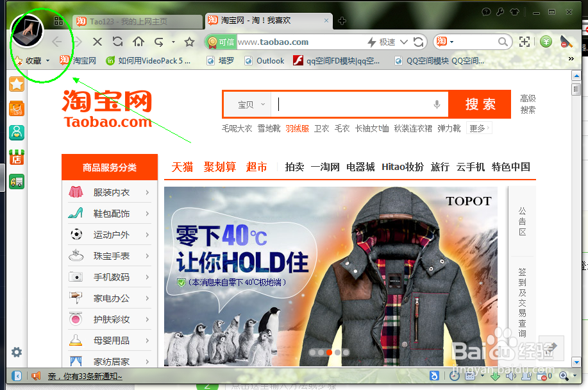Open the undo closed tab dropdown arrow
This screenshot has height=390, width=588.
[173, 42]
